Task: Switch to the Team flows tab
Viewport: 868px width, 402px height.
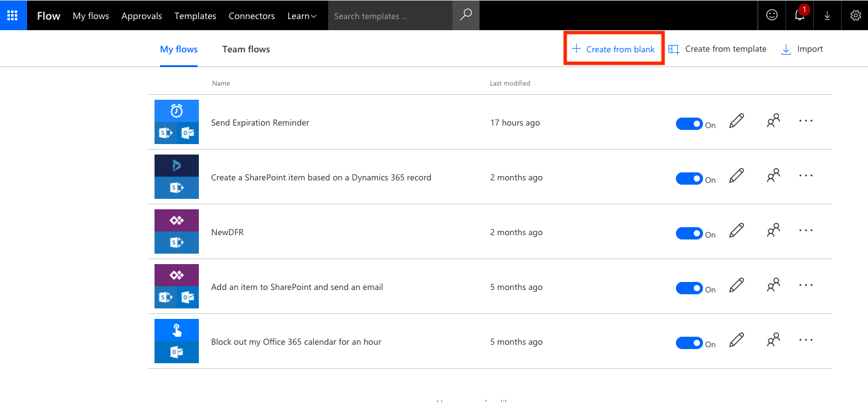Action: [x=246, y=49]
